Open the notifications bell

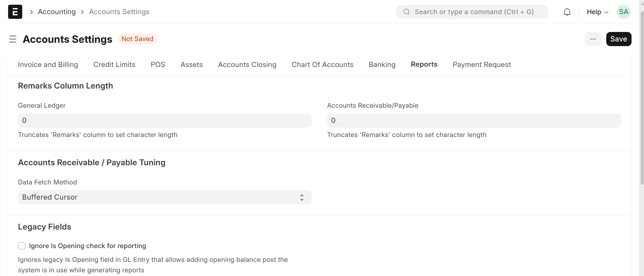click(x=567, y=12)
